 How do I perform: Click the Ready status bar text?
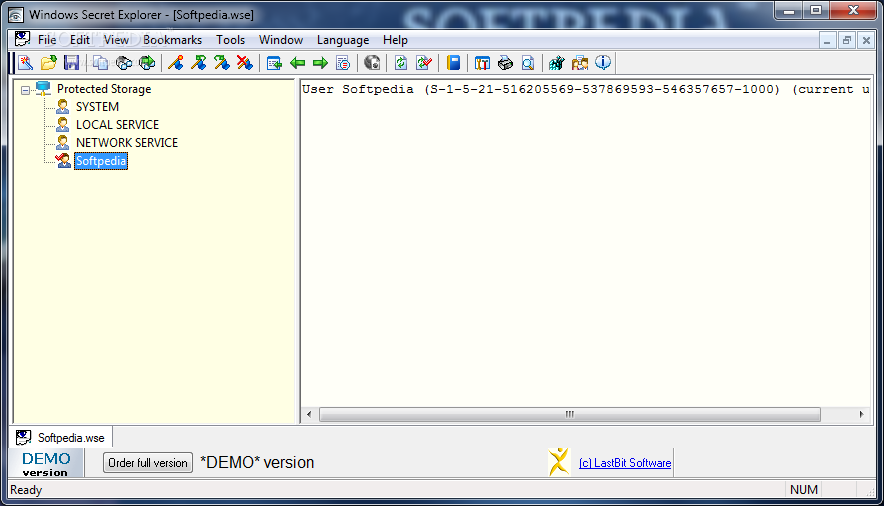tap(26, 490)
